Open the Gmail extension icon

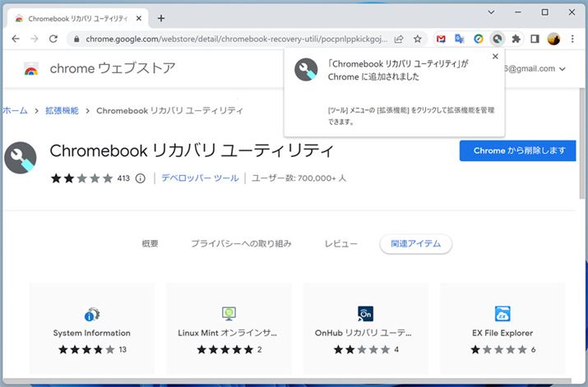(x=441, y=39)
